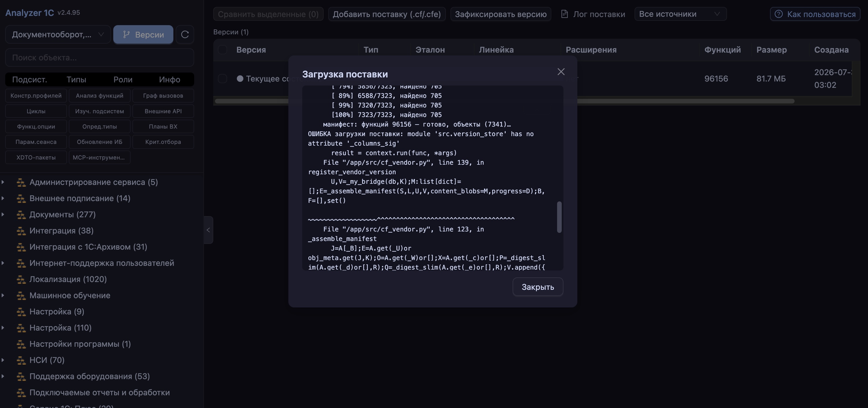This screenshot has height=408, width=868.
Task: Click the Закрыть button
Action: point(537,287)
